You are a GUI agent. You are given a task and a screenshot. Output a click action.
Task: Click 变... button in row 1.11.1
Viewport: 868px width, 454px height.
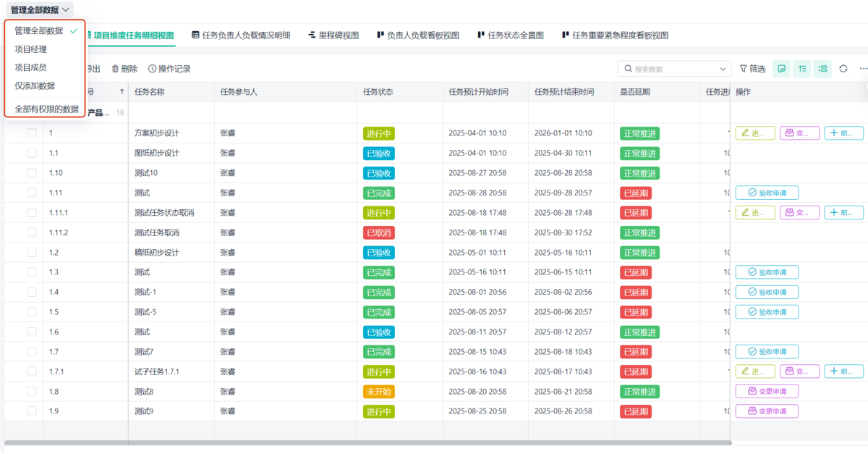point(800,213)
